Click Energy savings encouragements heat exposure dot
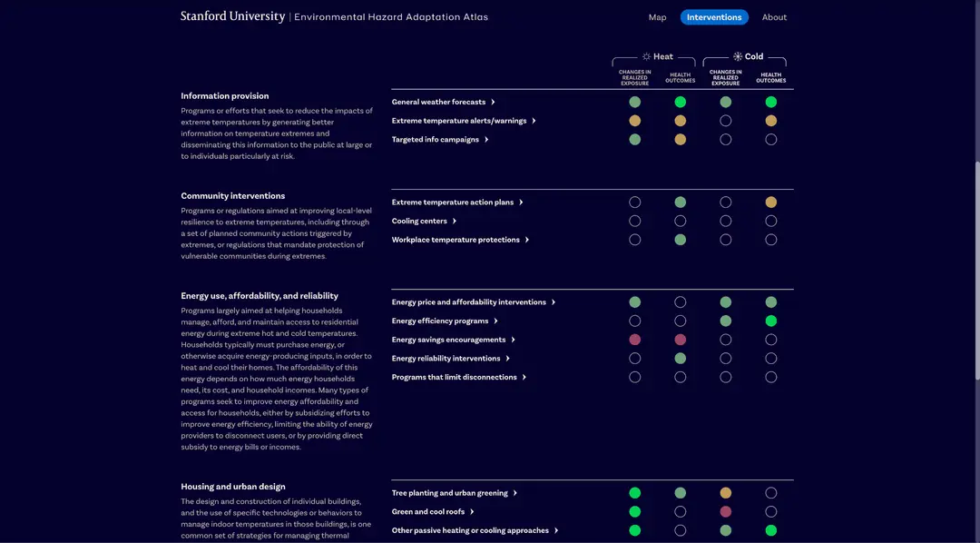Image resolution: width=980 pixels, height=543 pixels. 634,340
